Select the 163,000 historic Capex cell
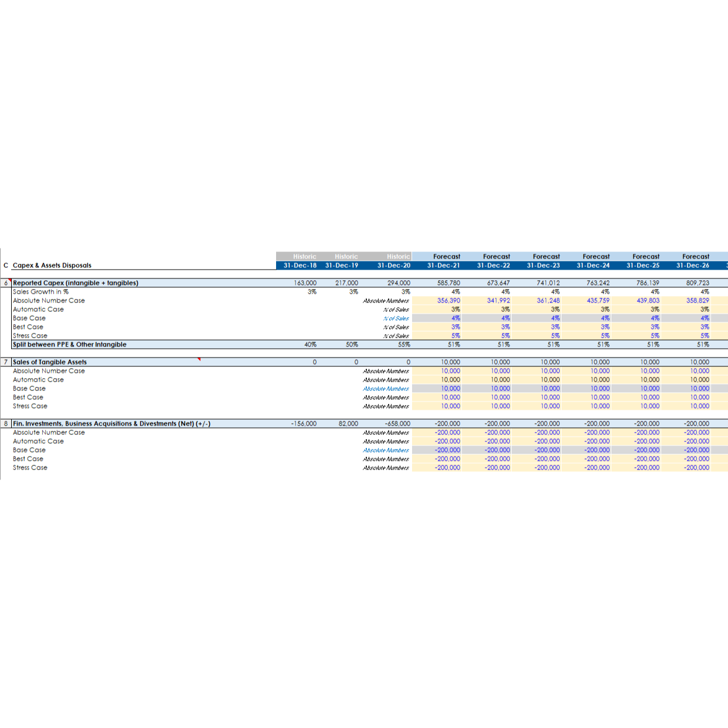728x728 pixels. coord(305,283)
